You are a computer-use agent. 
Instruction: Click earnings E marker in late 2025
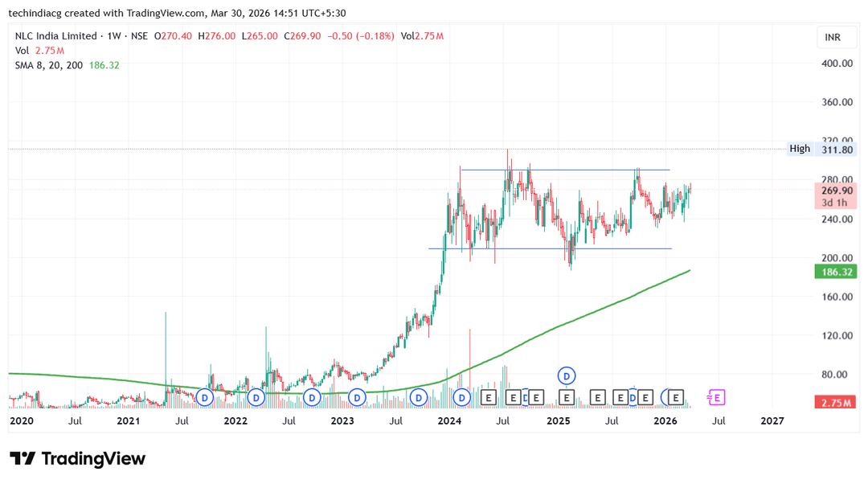[x=645, y=398]
